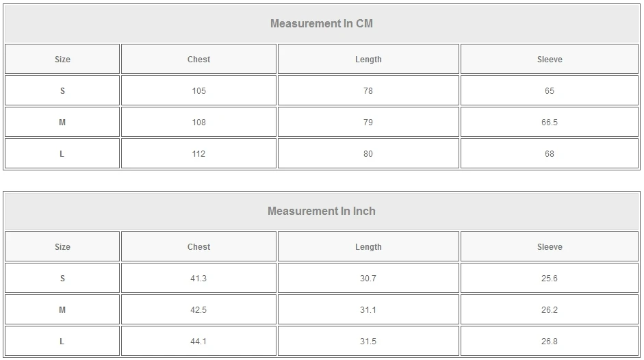
Task: Click the sleeve cell showing 25.6
Action: 550,279
